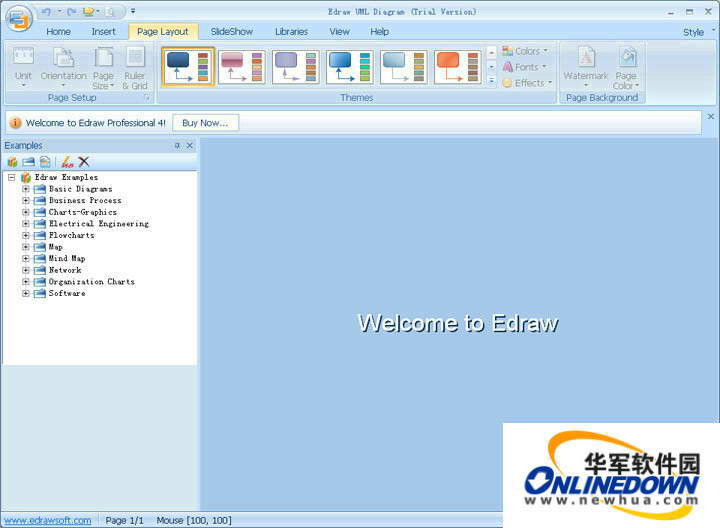Apply the orange theme thumbnail

point(458,67)
